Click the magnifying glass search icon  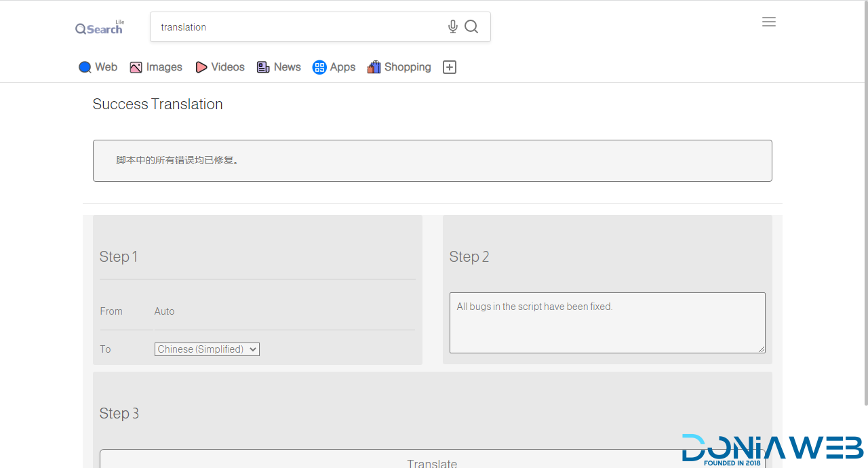(471, 26)
